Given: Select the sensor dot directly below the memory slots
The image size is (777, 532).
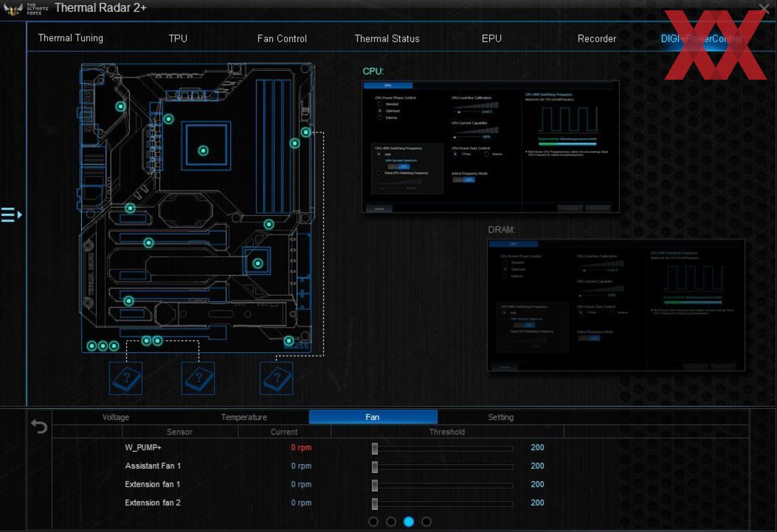Looking at the screenshot, I should point(269,224).
